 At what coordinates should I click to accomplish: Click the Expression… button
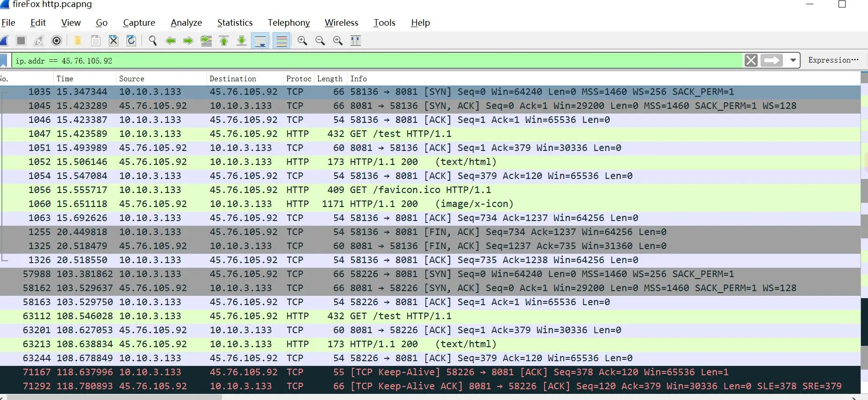click(x=833, y=60)
